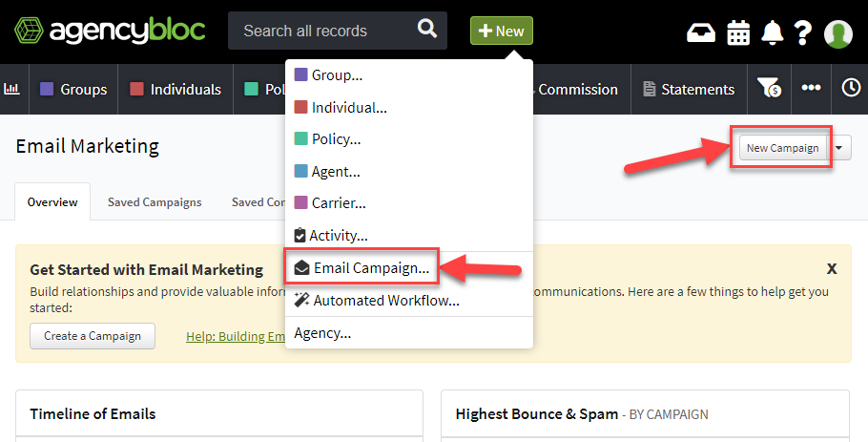The image size is (868, 442).
Task: Open the commission funnel filter icon
Action: click(769, 88)
